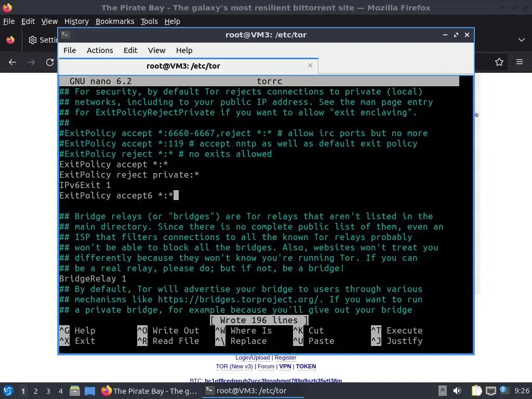Open Firefox History menu
Viewport: 532px width, 399px height.
click(76, 21)
